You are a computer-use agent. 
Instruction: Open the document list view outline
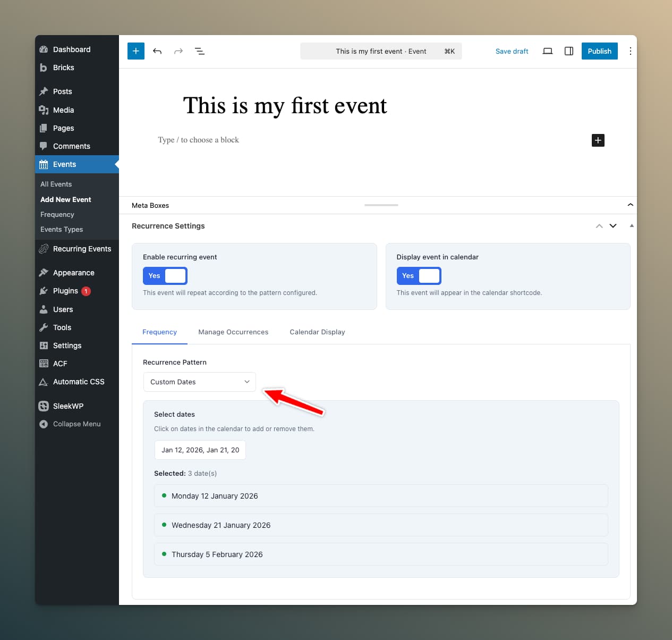200,51
